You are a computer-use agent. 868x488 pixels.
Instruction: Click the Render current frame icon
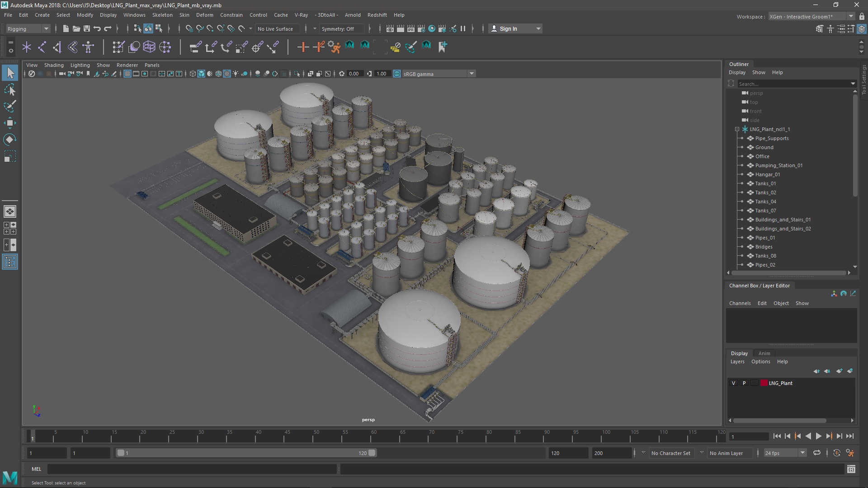click(401, 28)
